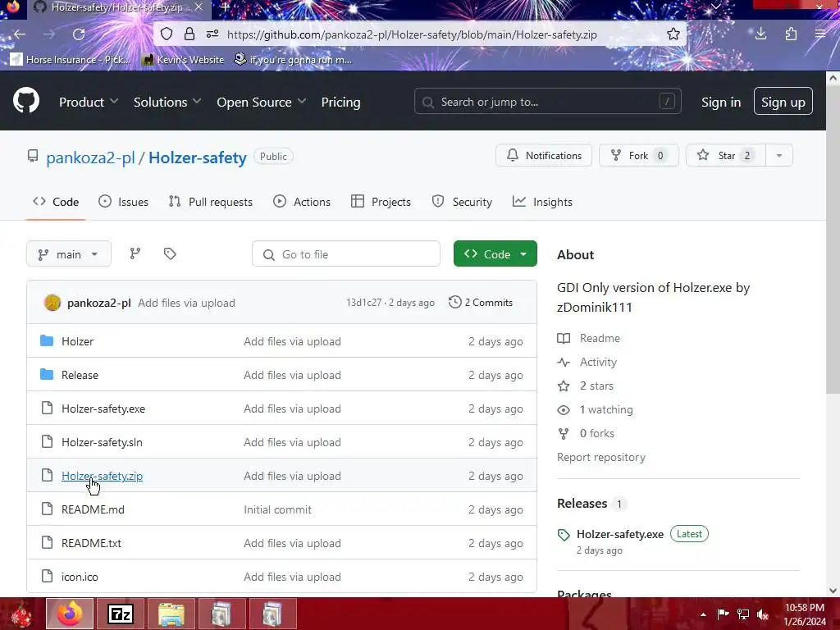The image size is (840, 630).
Task: Click pankoza2-pl avatar in commit row
Action: click(52, 303)
